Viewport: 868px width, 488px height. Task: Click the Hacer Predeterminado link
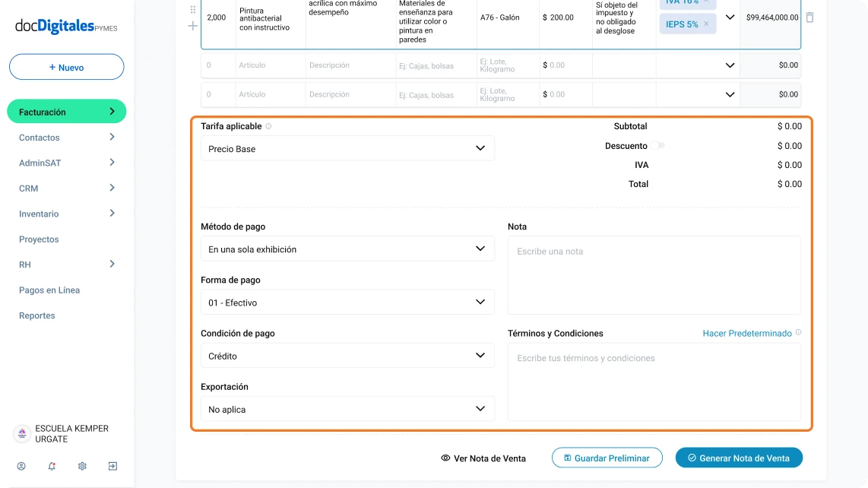point(747,333)
